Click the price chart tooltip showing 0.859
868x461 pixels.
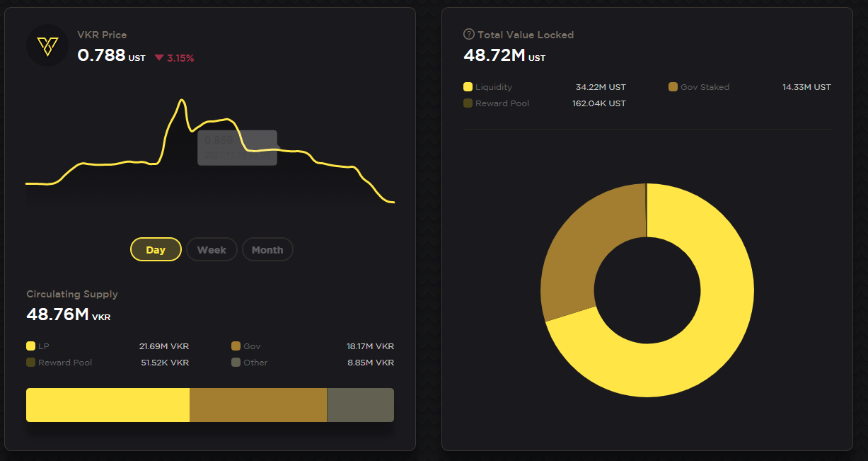(x=237, y=148)
